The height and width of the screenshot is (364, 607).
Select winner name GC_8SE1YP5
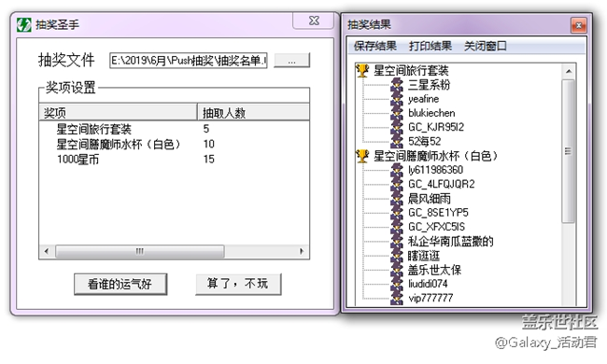pos(438,213)
